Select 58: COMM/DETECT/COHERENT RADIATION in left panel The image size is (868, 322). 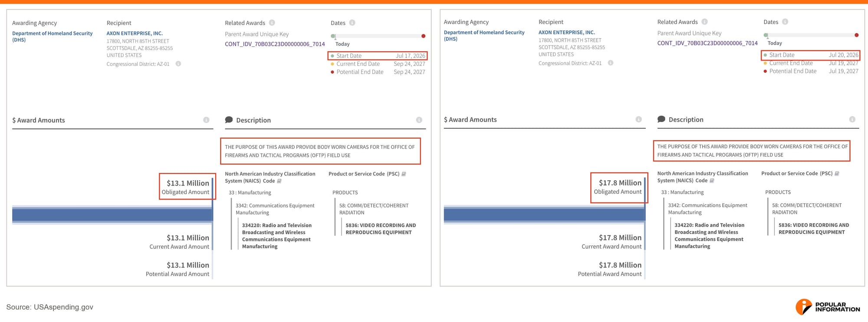click(374, 209)
